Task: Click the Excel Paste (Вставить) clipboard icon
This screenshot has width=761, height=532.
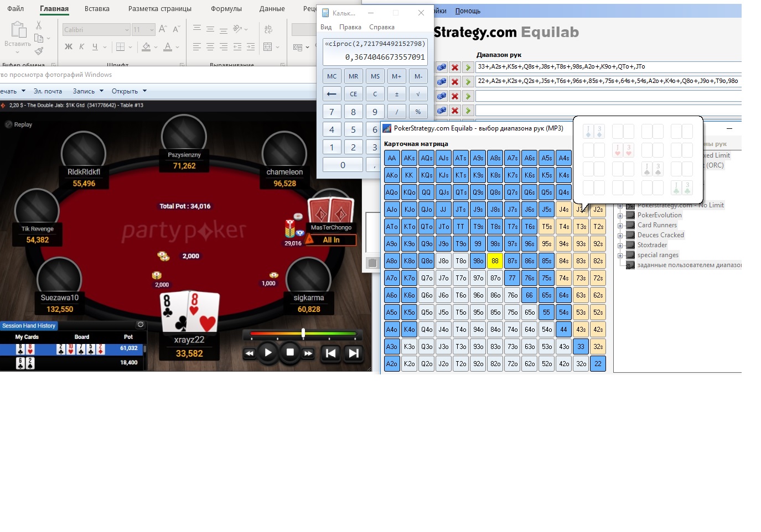Action: pos(18,30)
